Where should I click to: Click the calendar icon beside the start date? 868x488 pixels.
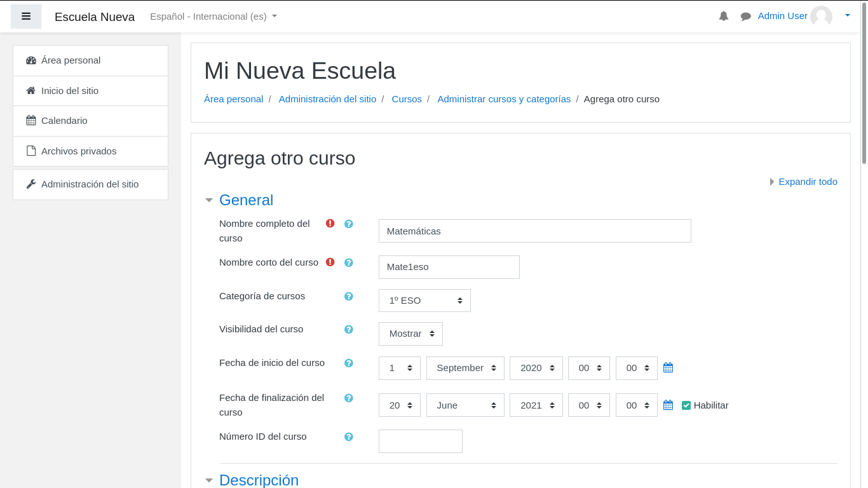(668, 367)
